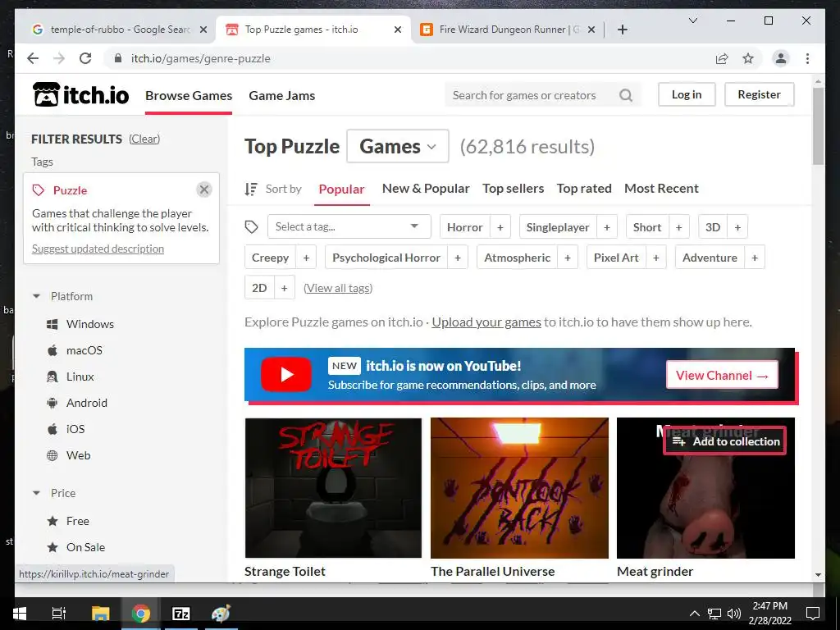The width and height of the screenshot is (840, 630).
Task: Filter by Android platform
Action: pyautogui.click(x=76, y=403)
